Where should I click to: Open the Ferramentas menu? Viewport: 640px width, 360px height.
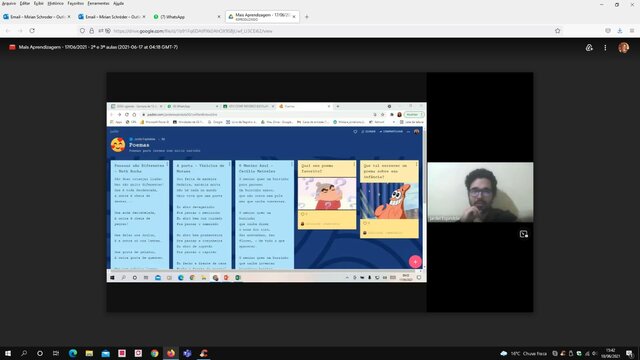[x=98, y=3]
